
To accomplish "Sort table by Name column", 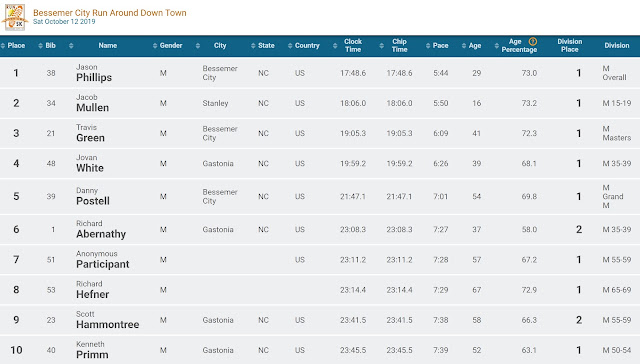I will pyautogui.click(x=107, y=45).
